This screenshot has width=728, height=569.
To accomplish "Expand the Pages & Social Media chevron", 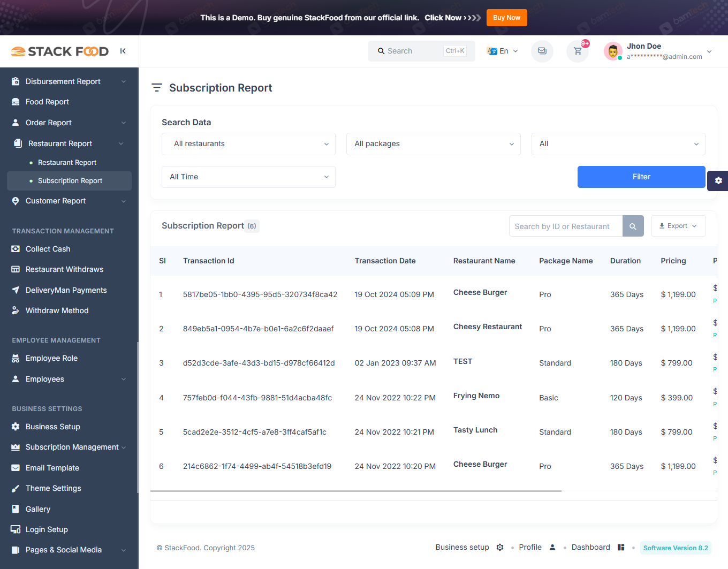I will pyautogui.click(x=124, y=550).
